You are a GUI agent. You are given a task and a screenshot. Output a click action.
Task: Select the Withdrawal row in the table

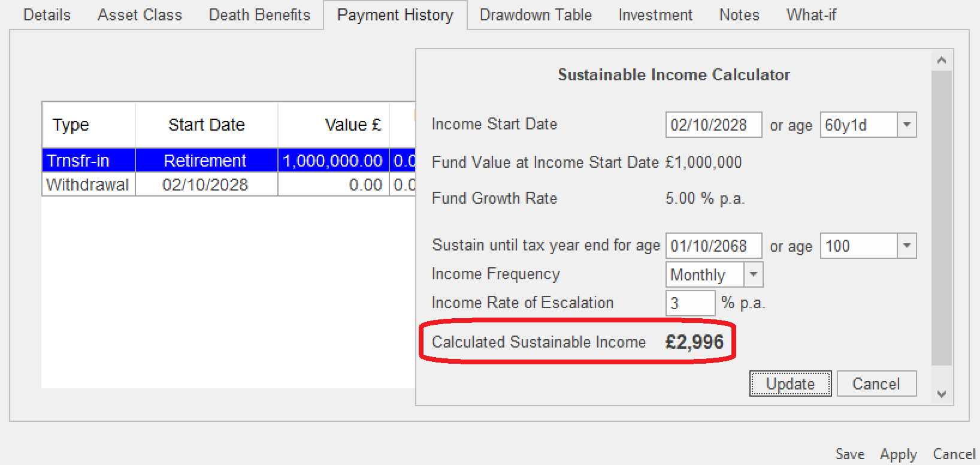[88, 185]
